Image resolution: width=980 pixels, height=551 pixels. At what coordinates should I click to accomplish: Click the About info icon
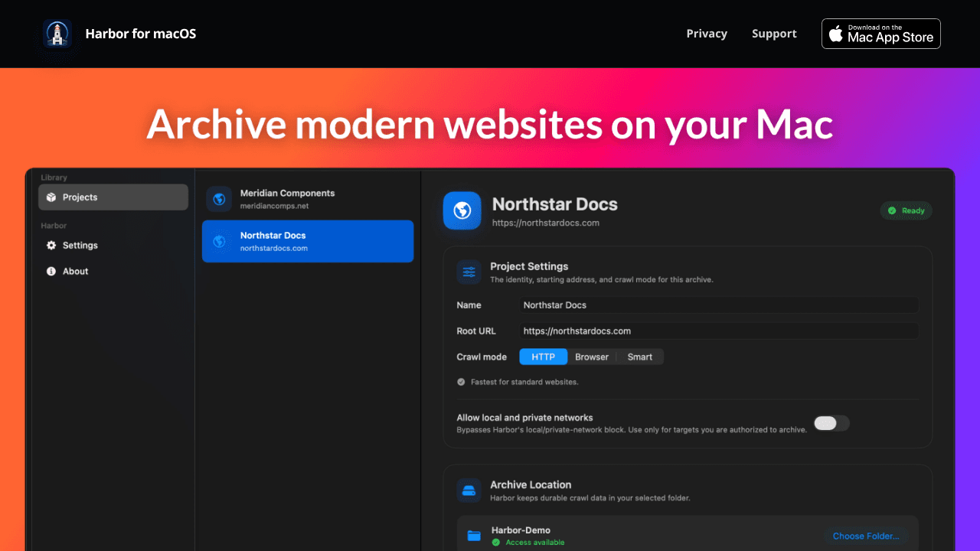click(51, 271)
